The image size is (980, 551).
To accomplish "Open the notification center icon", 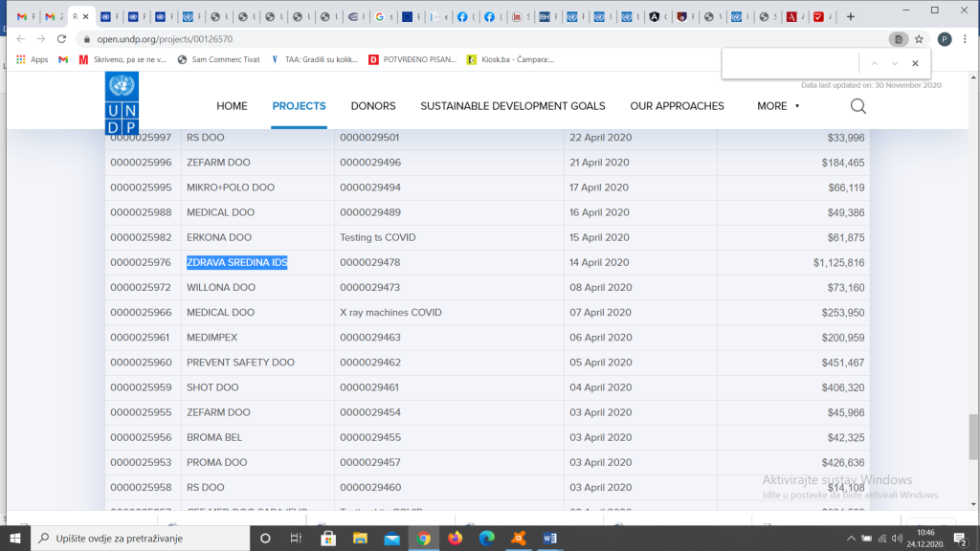I will (x=961, y=538).
